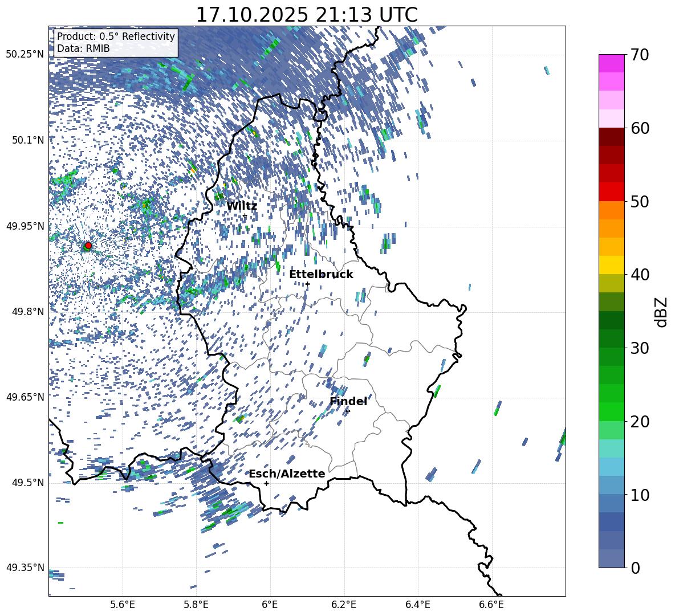Pick the magenta swatch at top of colorbar
The height and width of the screenshot is (616, 675).
pyautogui.click(x=612, y=63)
